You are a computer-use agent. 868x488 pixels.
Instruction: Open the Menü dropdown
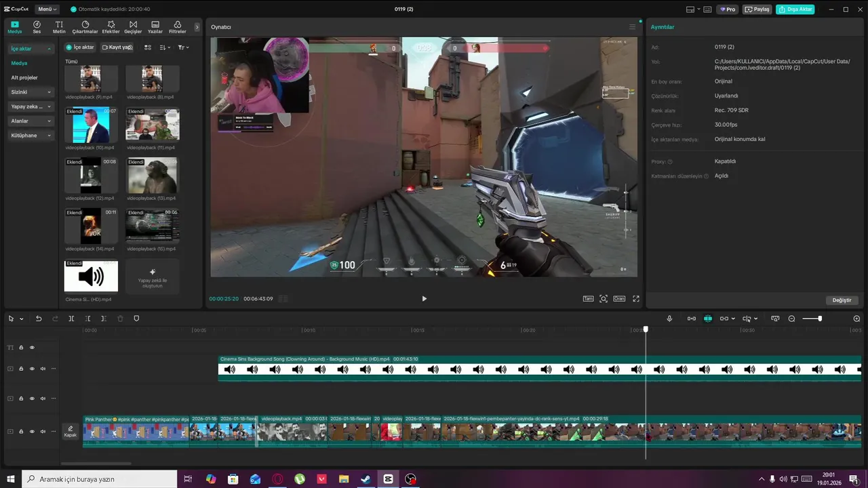(x=47, y=9)
